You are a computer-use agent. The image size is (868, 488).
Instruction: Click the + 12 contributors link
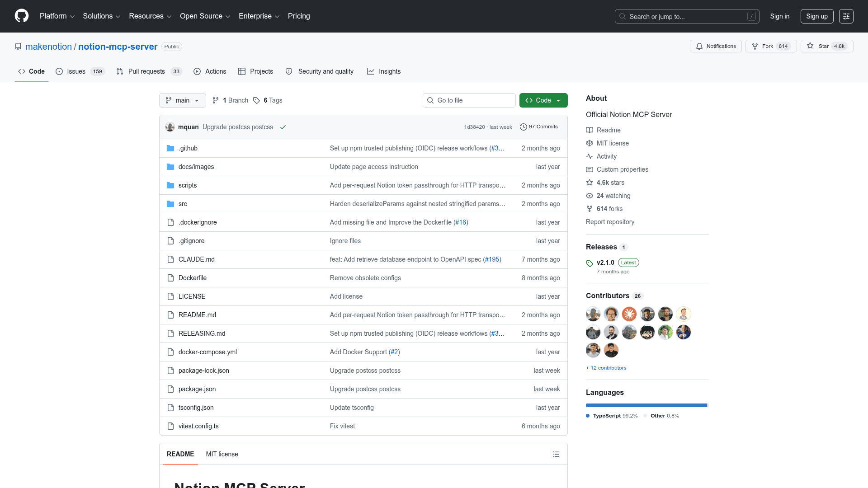coord(606,368)
